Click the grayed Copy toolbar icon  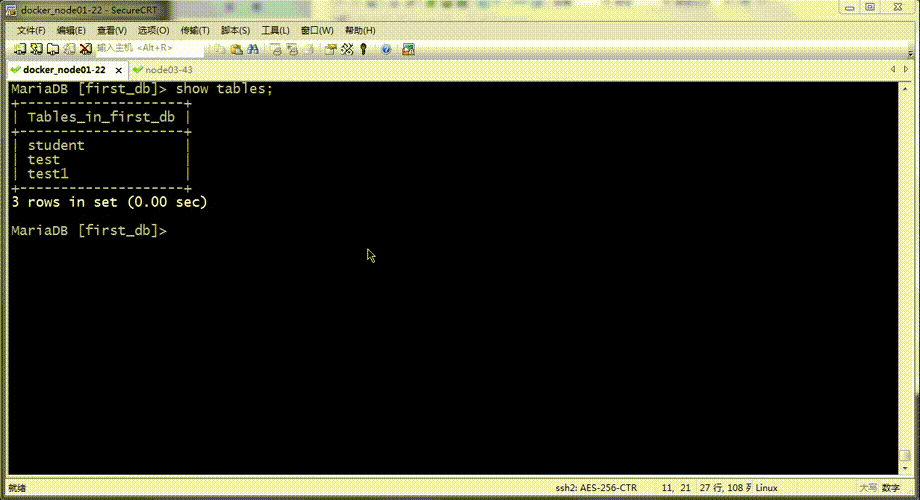[219, 49]
